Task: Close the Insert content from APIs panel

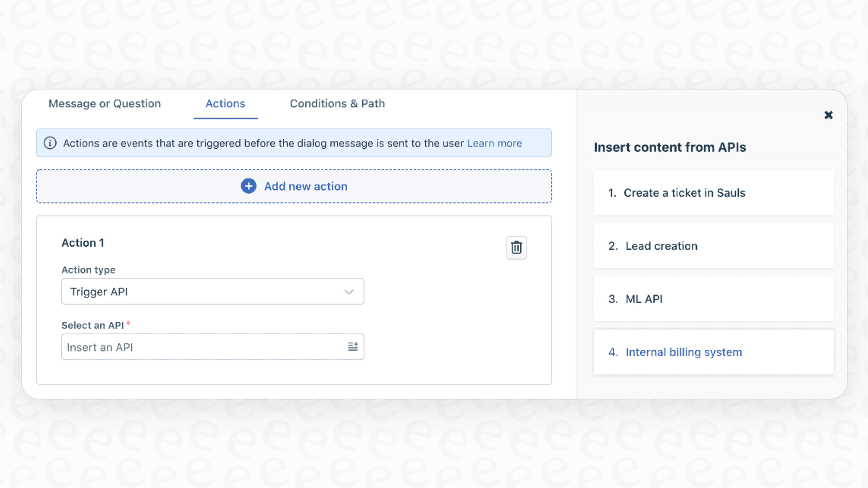Action: [x=829, y=115]
